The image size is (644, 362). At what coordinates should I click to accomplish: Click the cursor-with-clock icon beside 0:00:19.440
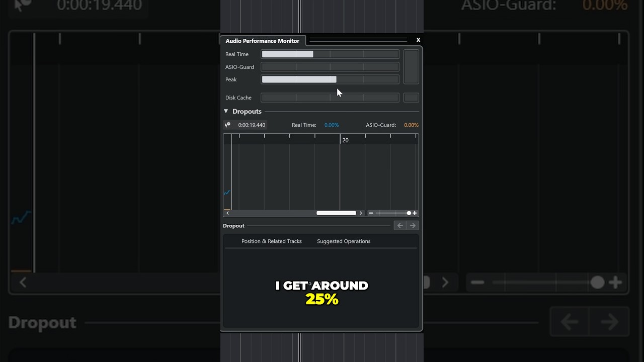coord(227,125)
